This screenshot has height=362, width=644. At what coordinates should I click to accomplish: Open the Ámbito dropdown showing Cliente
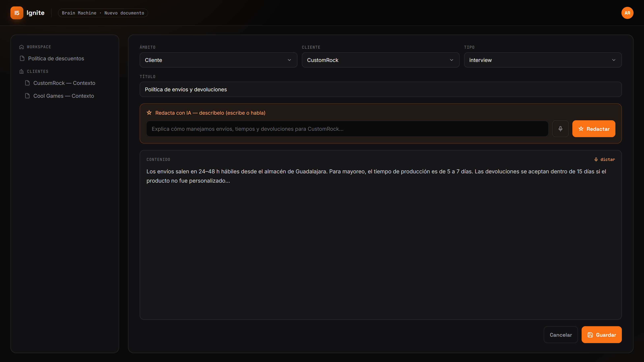coord(218,60)
